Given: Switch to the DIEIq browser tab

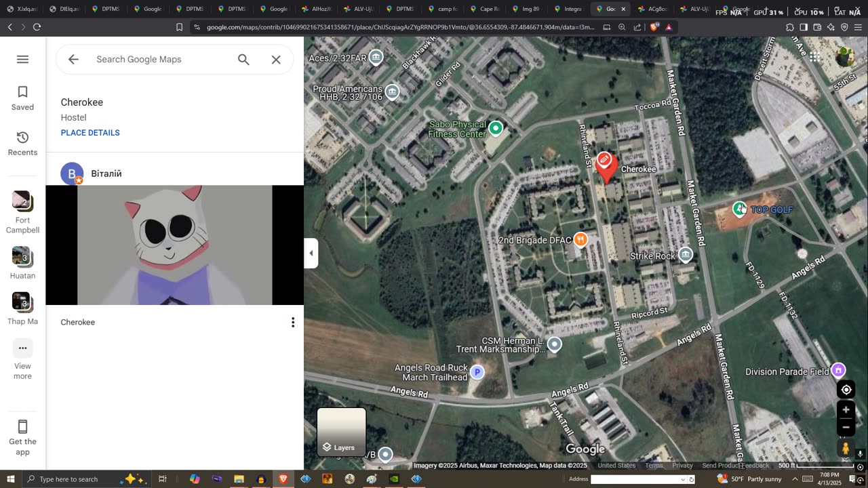Looking at the screenshot, I should [63, 9].
